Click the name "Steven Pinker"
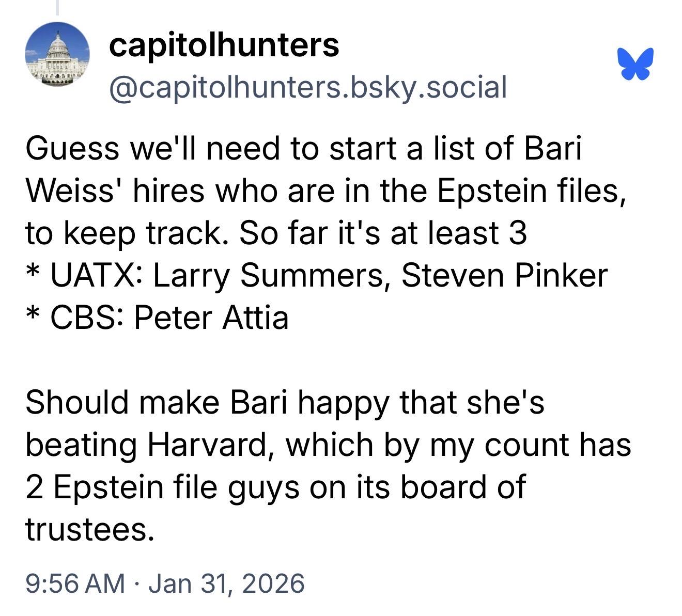 pyautogui.click(x=504, y=276)
